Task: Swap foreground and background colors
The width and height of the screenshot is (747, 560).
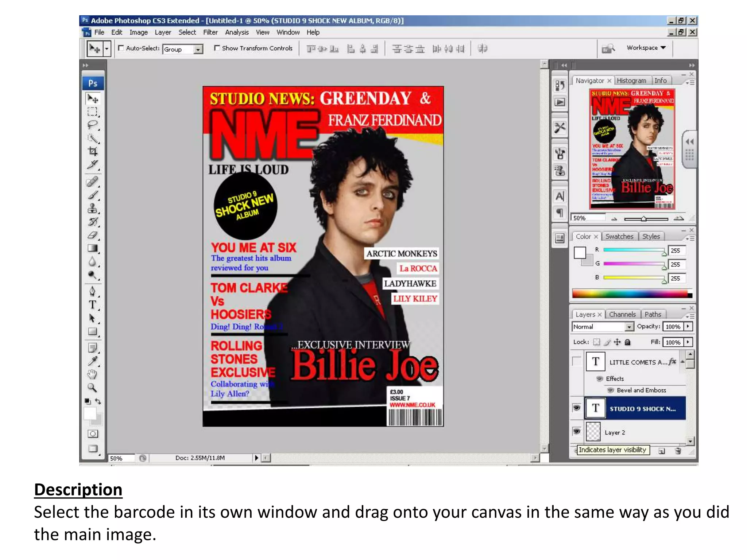Action: (x=98, y=401)
